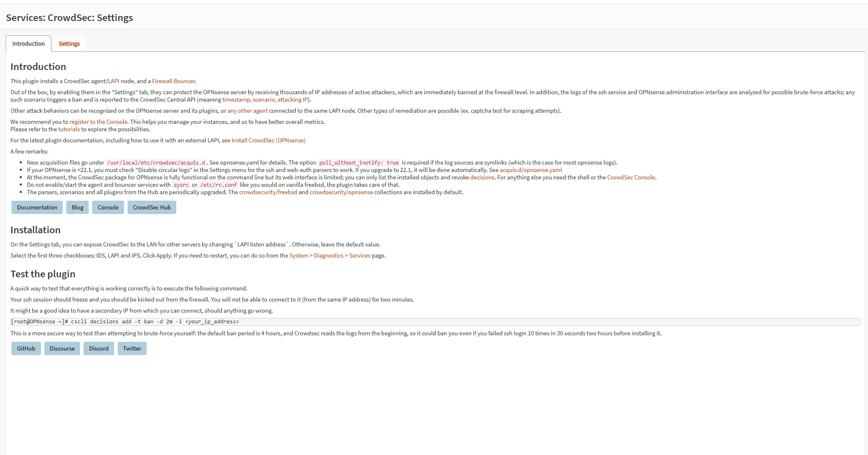Viewport: 868px width, 455px height.
Task: Click the GitHub button
Action: 26,348
